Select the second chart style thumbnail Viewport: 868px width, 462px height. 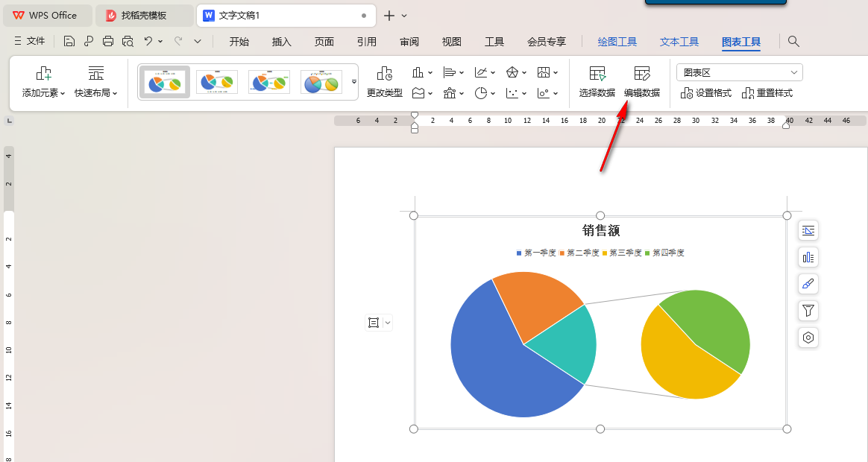click(x=217, y=82)
